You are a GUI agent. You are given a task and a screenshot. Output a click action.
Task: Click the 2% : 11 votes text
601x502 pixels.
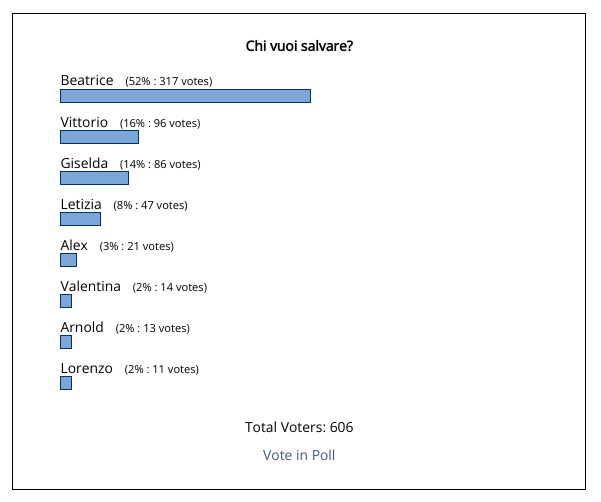click(x=161, y=369)
